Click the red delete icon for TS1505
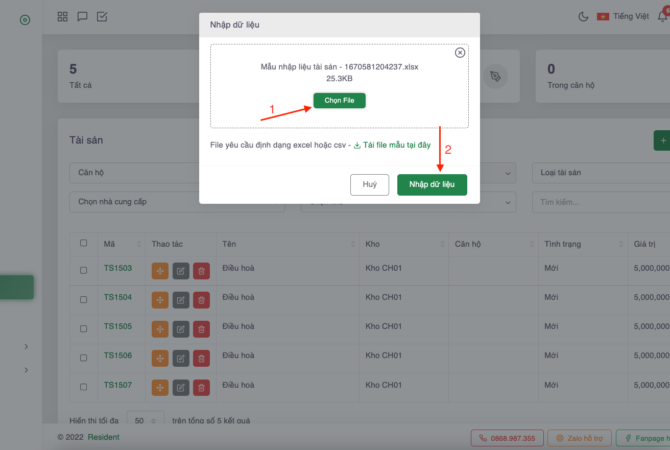Screen dimensions: 670x450 (201, 328)
